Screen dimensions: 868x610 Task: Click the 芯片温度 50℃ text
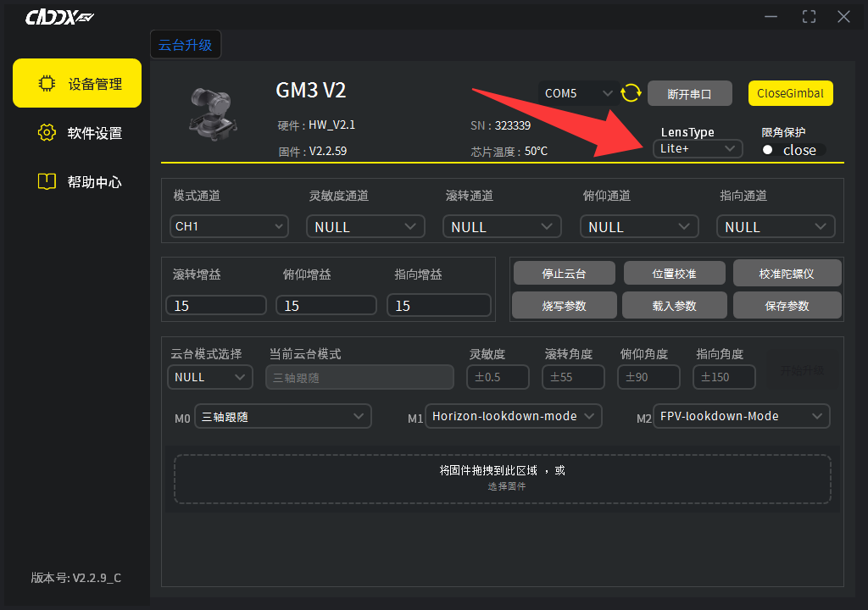click(509, 151)
